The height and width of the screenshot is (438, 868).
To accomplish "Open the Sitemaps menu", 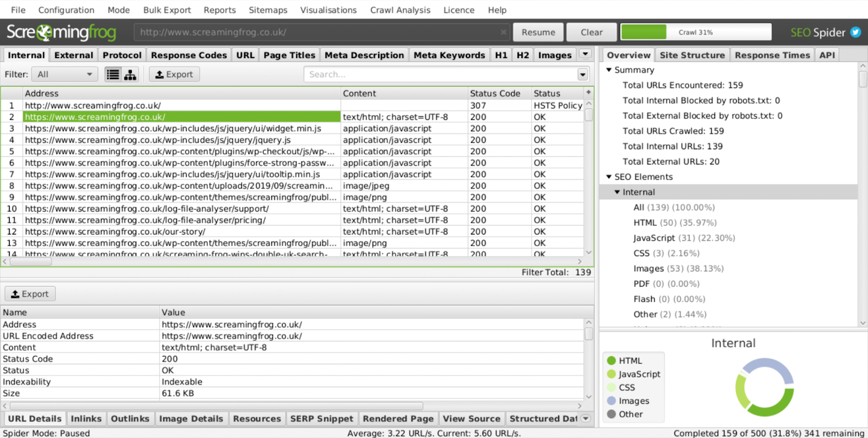I will 268,10.
